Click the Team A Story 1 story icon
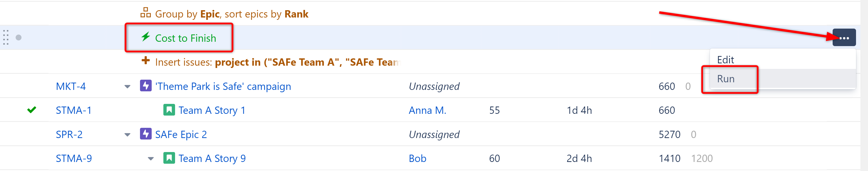 click(169, 110)
